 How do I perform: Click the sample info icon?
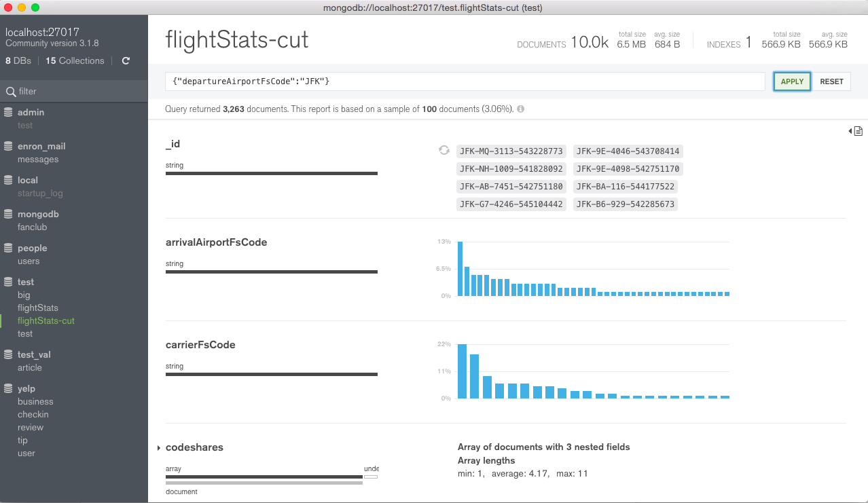click(521, 109)
